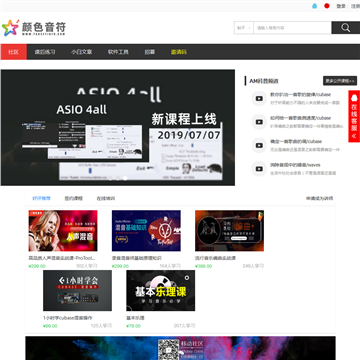Open the 课后练习 nav item
The width and height of the screenshot is (360, 360).
[x=45, y=52]
